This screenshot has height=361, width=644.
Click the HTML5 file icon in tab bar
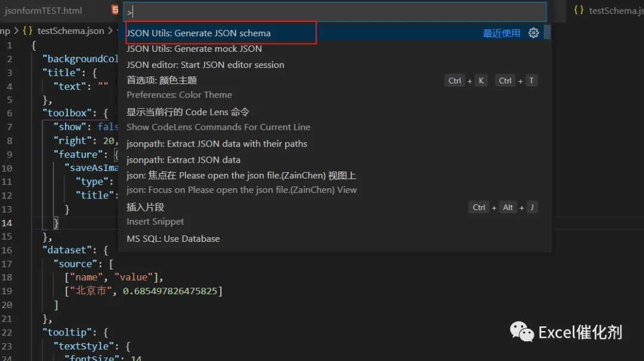pos(115,10)
